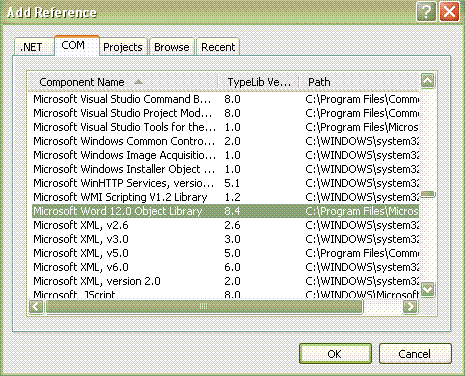Select the COM tab

tap(77, 45)
